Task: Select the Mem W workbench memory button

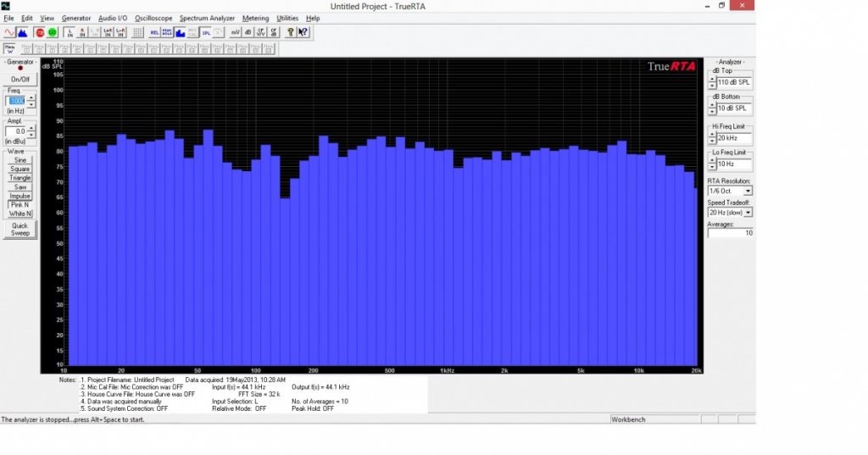Action: [9, 48]
